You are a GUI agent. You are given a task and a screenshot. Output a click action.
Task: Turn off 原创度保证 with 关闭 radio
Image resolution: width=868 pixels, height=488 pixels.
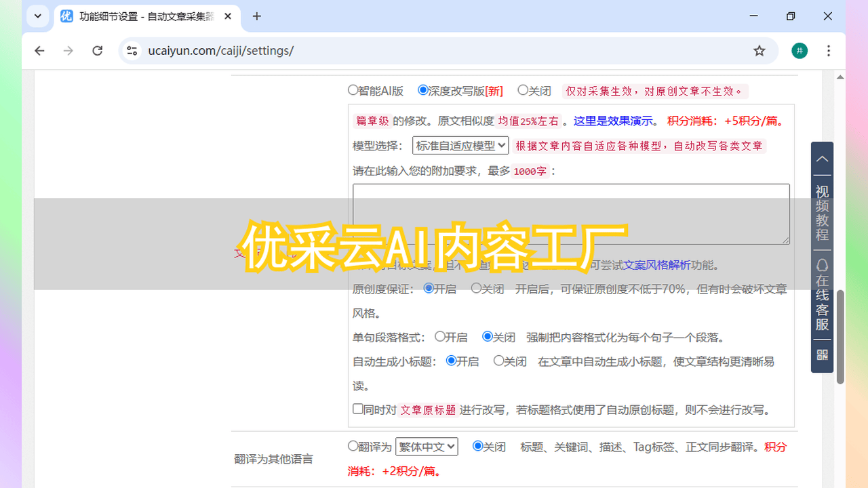tap(476, 288)
